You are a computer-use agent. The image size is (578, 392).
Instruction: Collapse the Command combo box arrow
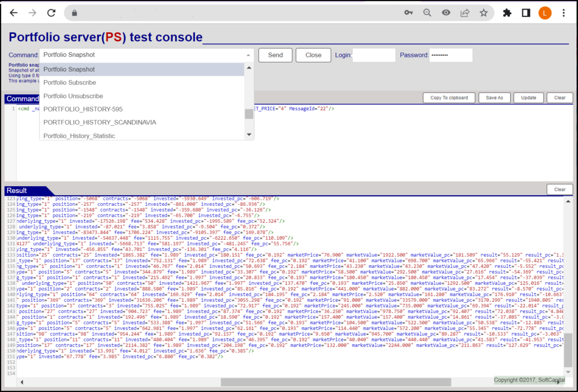[248, 55]
